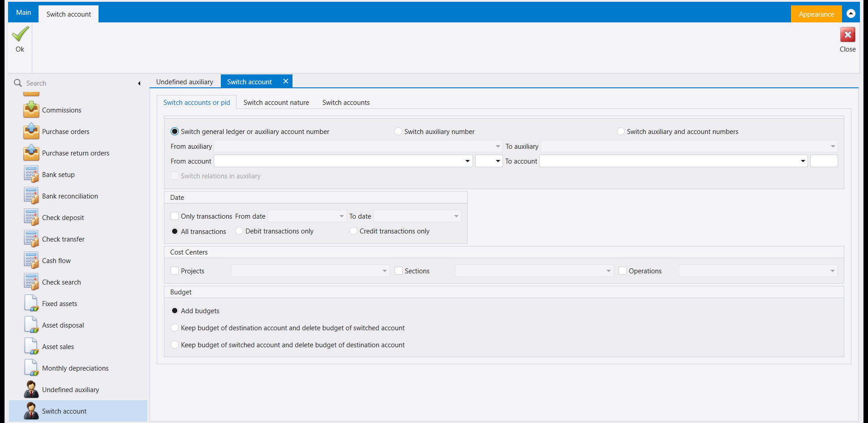Enable the Sections checkbox
This screenshot has height=423, width=868.
399,271
